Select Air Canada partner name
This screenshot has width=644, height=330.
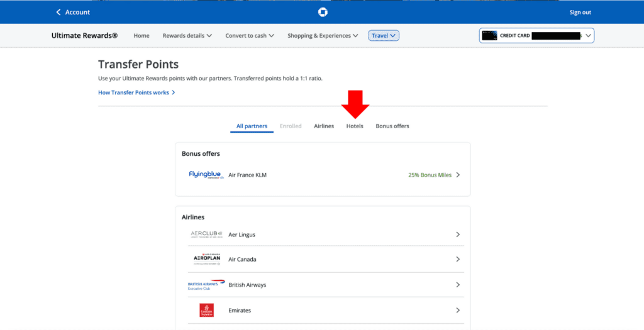click(x=242, y=260)
